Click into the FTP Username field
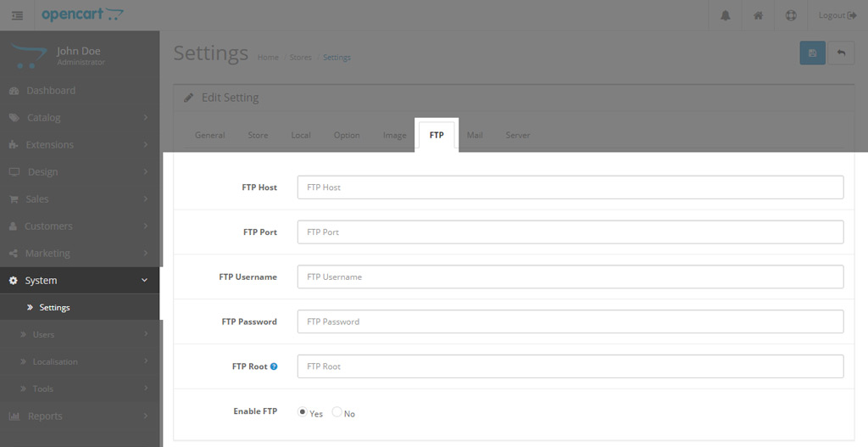Viewport: 868px width, 447px height. [x=570, y=277]
